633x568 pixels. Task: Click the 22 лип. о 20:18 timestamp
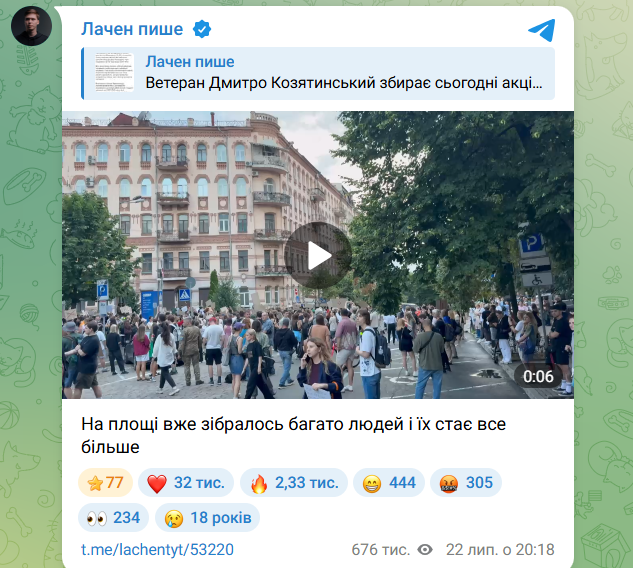500,549
